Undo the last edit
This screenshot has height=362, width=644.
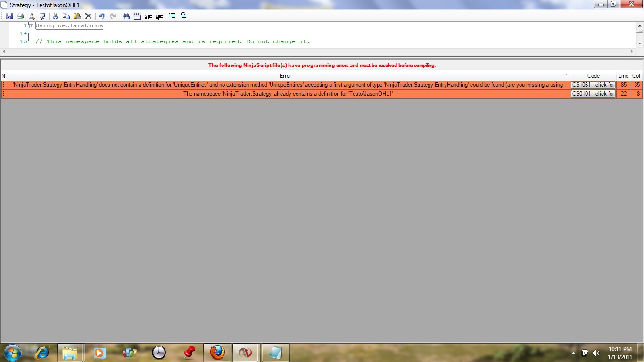coord(101,16)
